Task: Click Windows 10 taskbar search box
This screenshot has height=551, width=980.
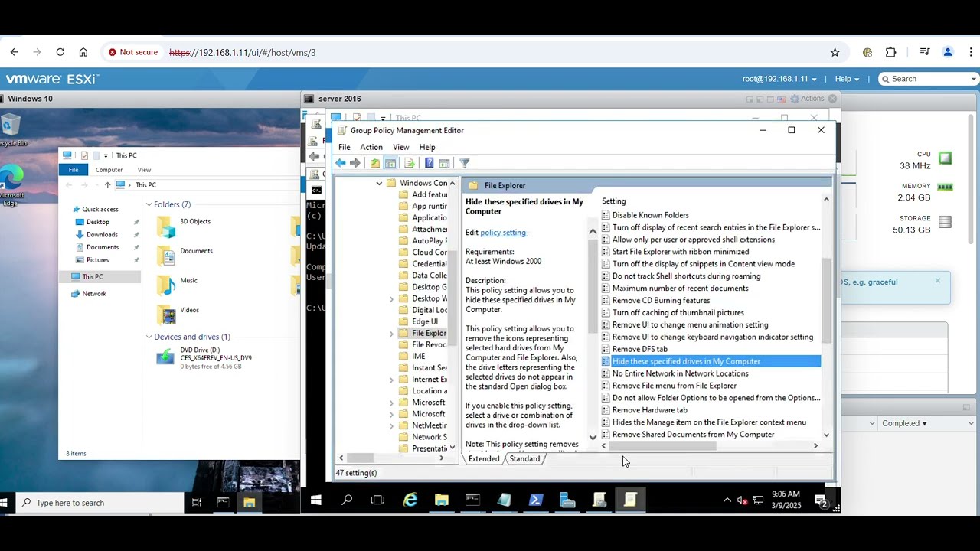Action: (100, 503)
